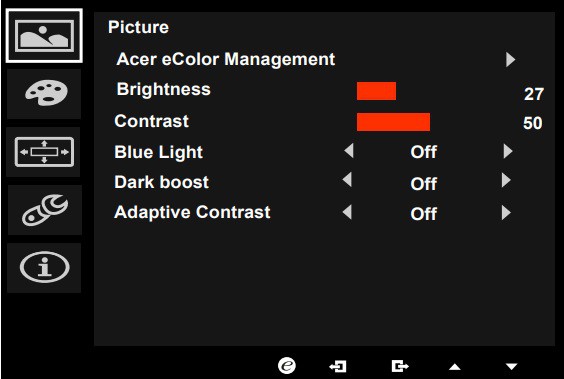Toggle Adaptive Contrast with its right arrow
The image size is (564, 379).
pyautogui.click(x=506, y=213)
